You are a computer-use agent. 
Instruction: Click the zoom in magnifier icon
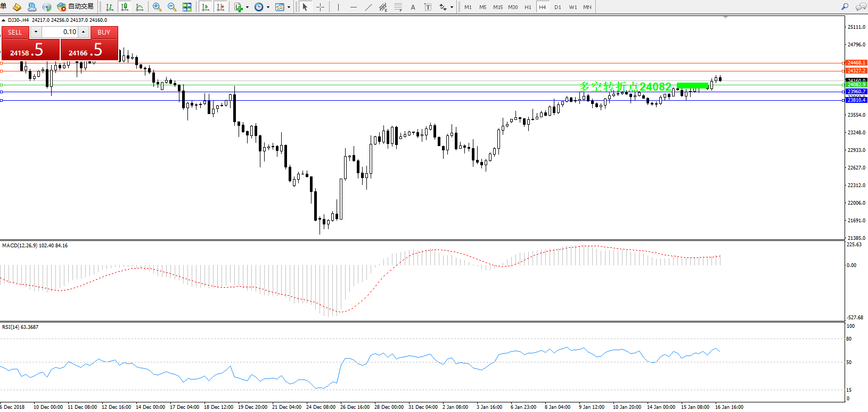[157, 7]
